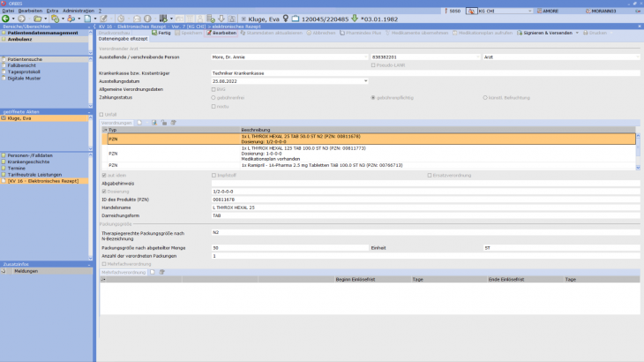Viewport: 644px width, 362px height.
Task: Open the Extra menu
Action: 53,10
